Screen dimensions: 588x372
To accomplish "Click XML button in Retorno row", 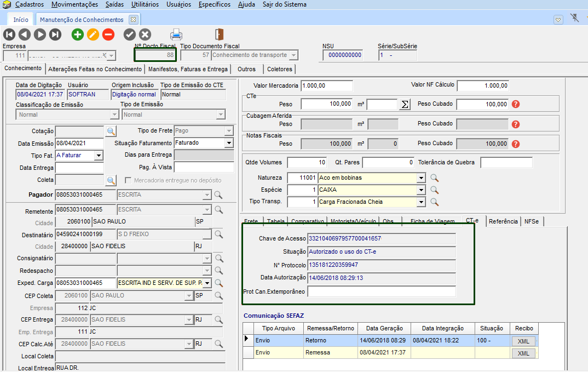I will pos(523,341).
